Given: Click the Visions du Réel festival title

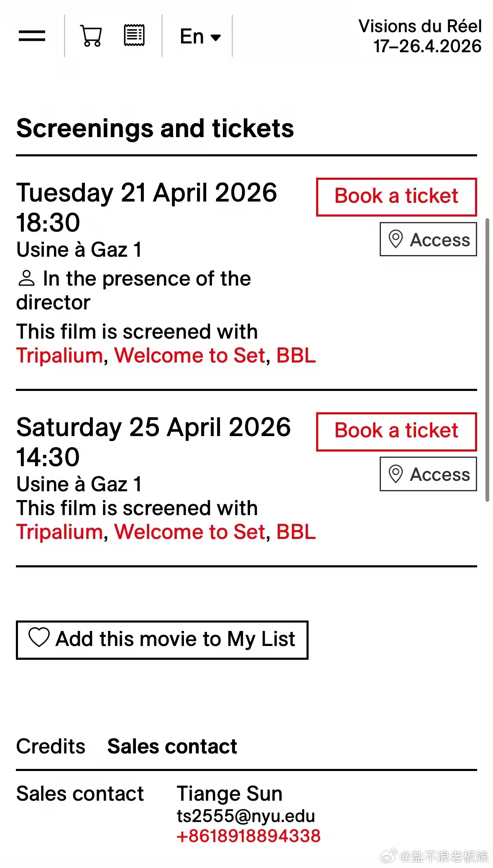Looking at the screenshot, I should point(420,36).
